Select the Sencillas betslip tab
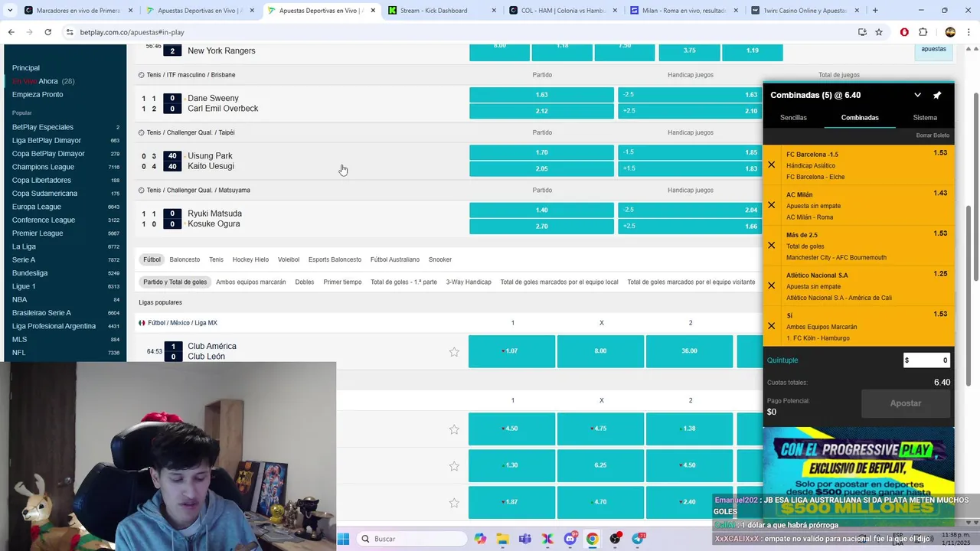Viewport: 980px width, 551px height. pyautogui.click(x=793, y=118)
